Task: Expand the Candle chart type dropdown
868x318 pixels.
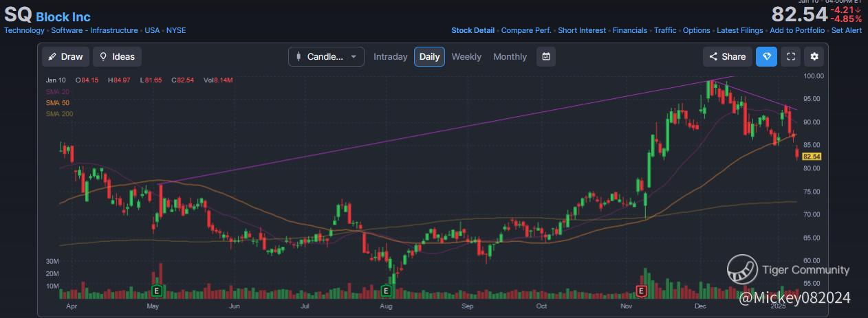Action: coord(326,57)
